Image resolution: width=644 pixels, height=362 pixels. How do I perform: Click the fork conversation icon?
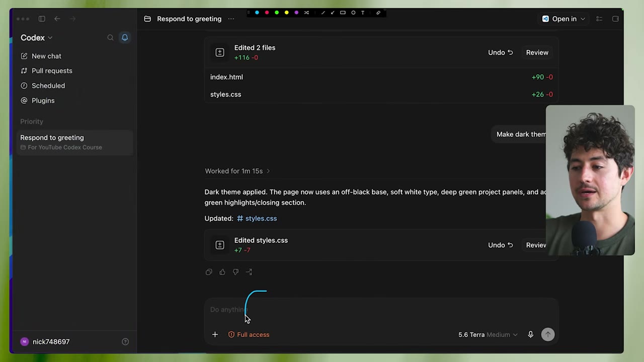tap(249, 272)
